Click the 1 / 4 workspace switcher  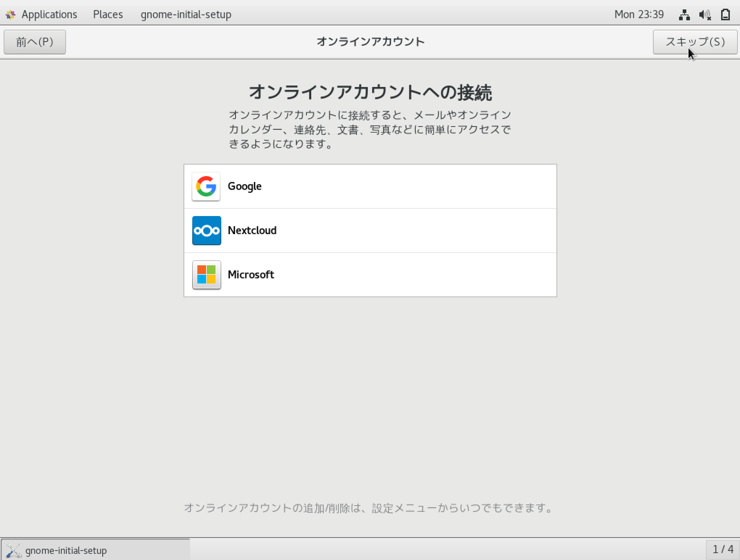pos(723,549)
